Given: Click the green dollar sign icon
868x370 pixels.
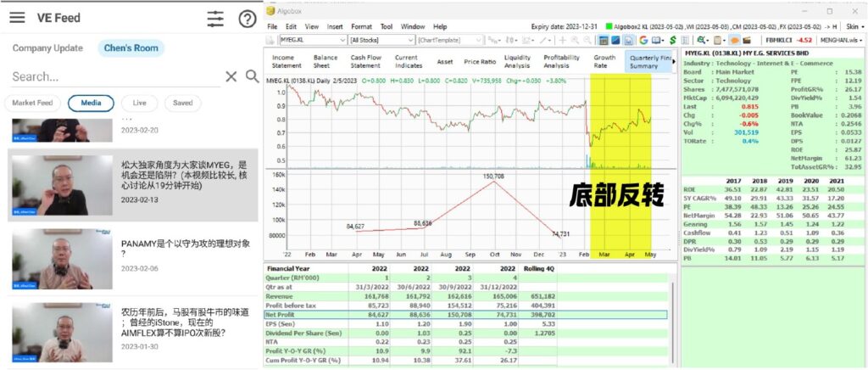Looking at the screenshot, I should [x=672, y=41].
